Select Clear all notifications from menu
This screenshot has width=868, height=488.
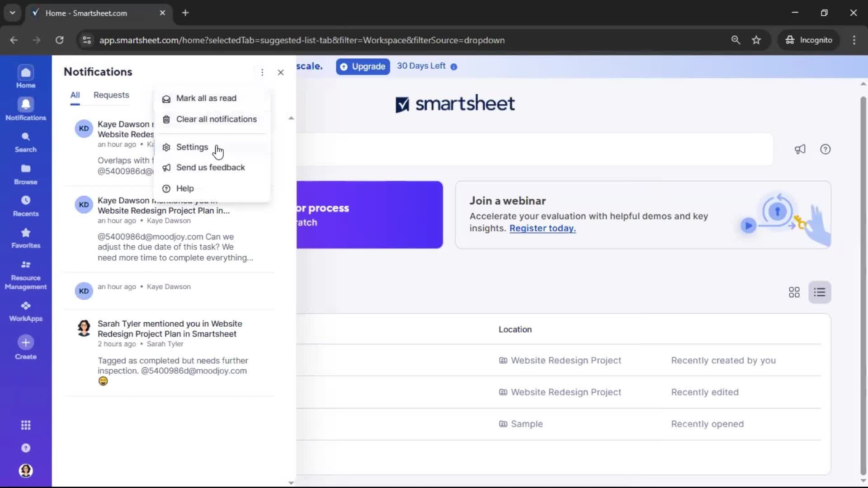217,119
